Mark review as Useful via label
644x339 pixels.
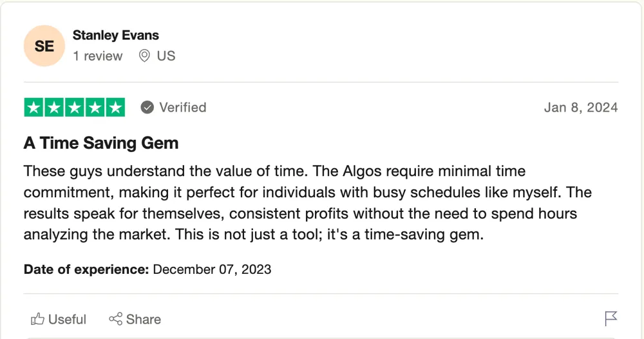click(67, 319)
